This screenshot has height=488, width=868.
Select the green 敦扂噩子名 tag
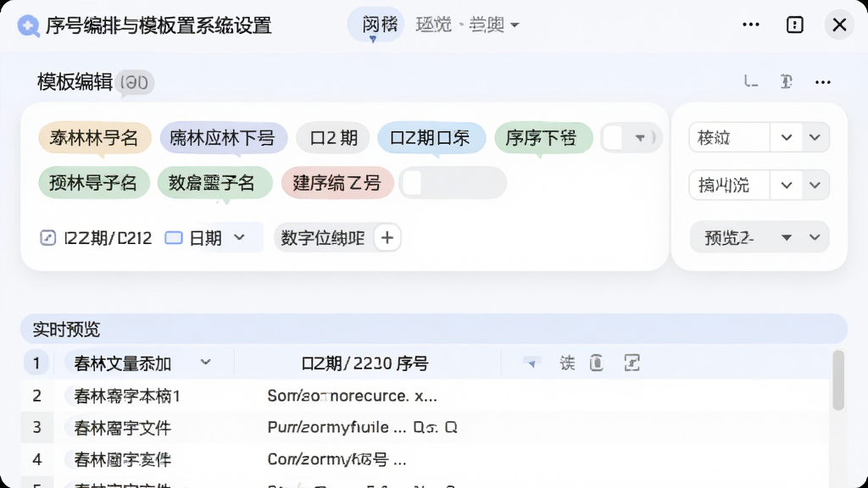click(214, 183)
